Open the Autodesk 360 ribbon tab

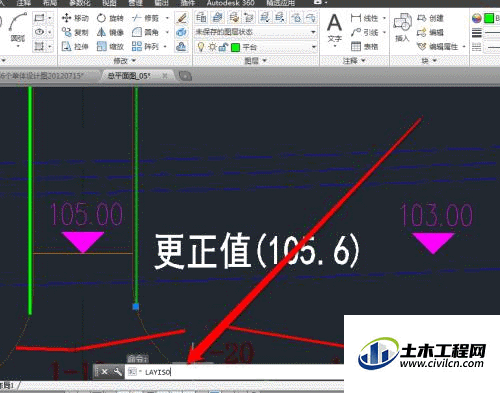[x=230, y=3]
